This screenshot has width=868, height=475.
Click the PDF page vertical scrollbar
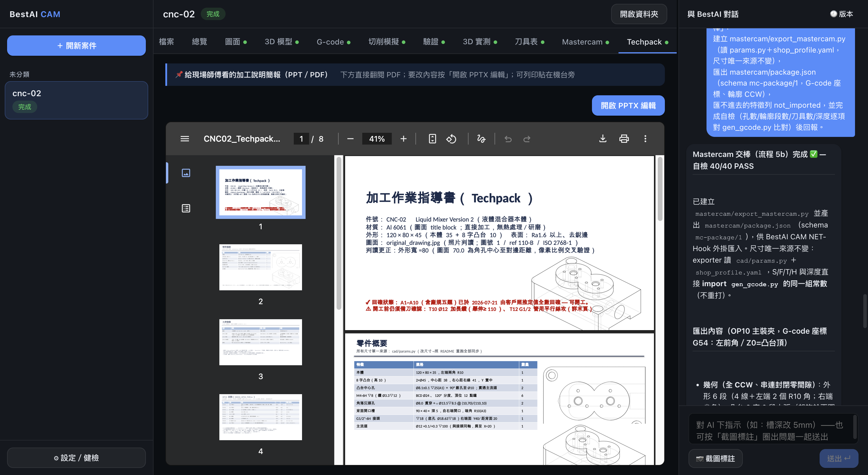pyautogui.click(x=660, y=189)
